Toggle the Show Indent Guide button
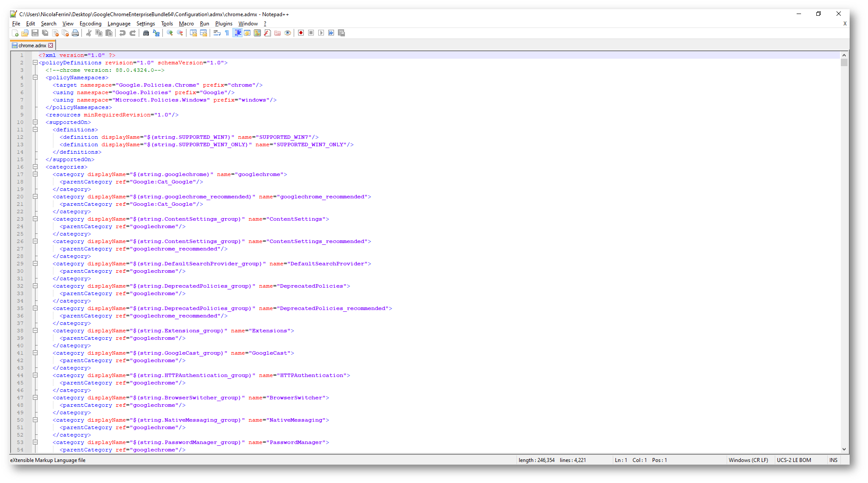 click(237, 33)
